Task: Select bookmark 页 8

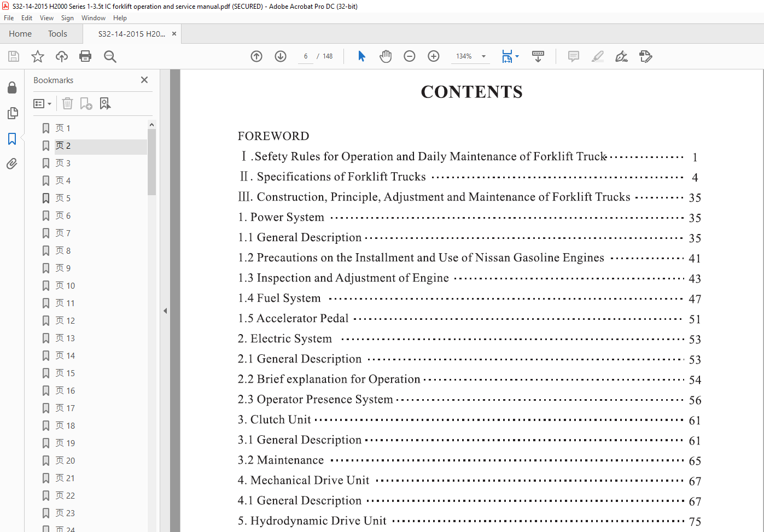Action: pos(63,250)
